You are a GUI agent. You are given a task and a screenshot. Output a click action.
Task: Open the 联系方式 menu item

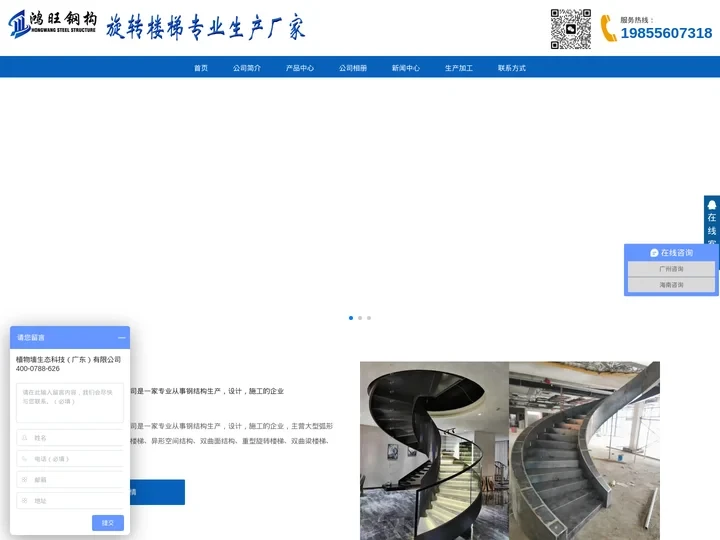point(512,68)
